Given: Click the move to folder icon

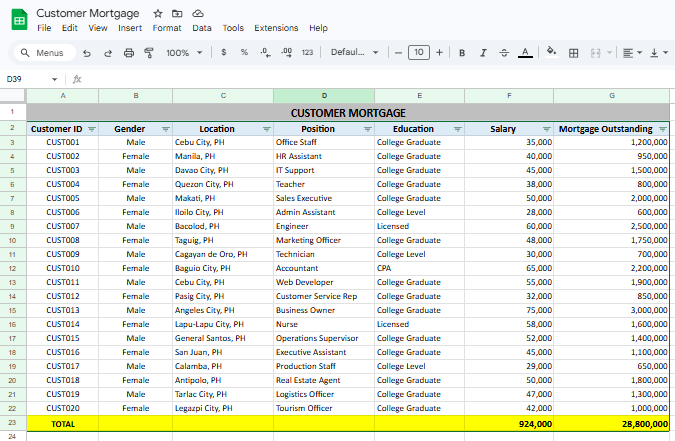Looking at the screenshot, I should (177, 14).
